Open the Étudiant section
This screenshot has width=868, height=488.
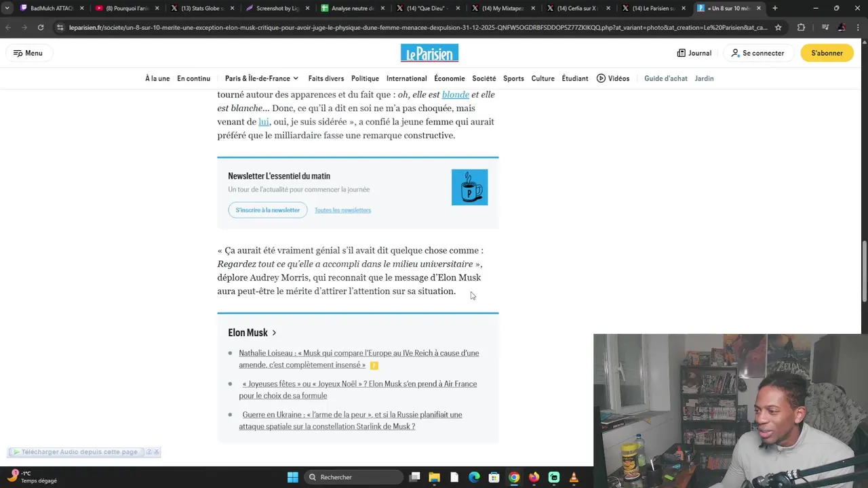[x=575, y=79]
